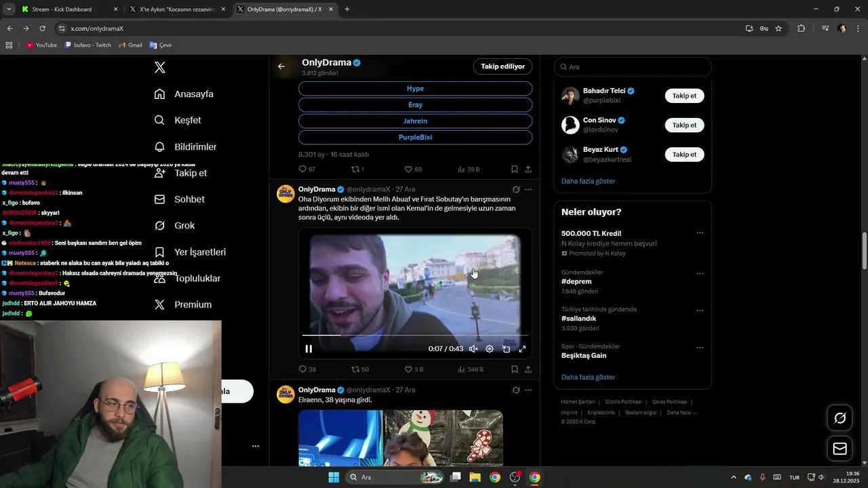Open a new browser tab

pyautogui.click(x=347, y=9)
